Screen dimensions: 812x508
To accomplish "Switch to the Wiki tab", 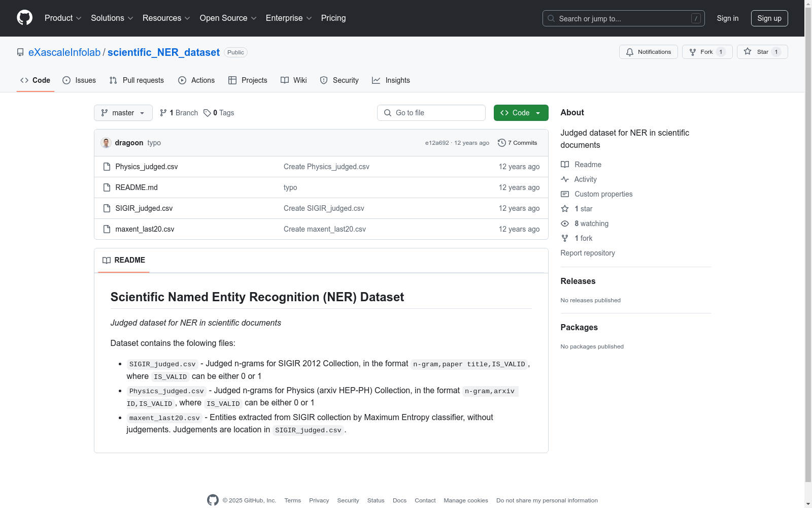I will (294, 80).
